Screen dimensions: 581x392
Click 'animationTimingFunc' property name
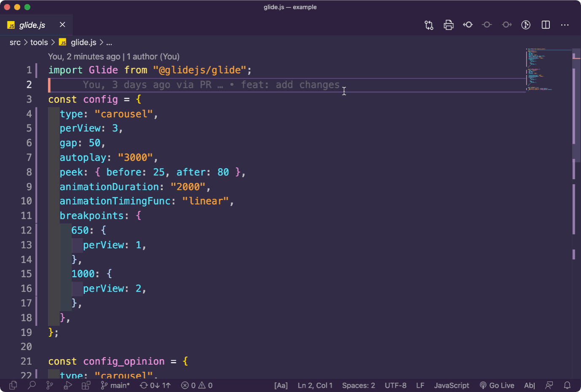[115, 201]
